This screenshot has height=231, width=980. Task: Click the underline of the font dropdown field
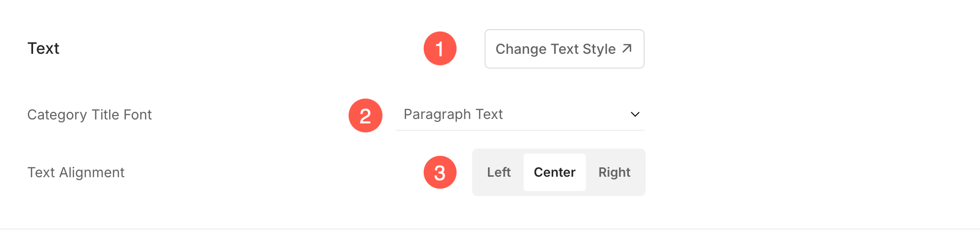(x=520, y=130)
